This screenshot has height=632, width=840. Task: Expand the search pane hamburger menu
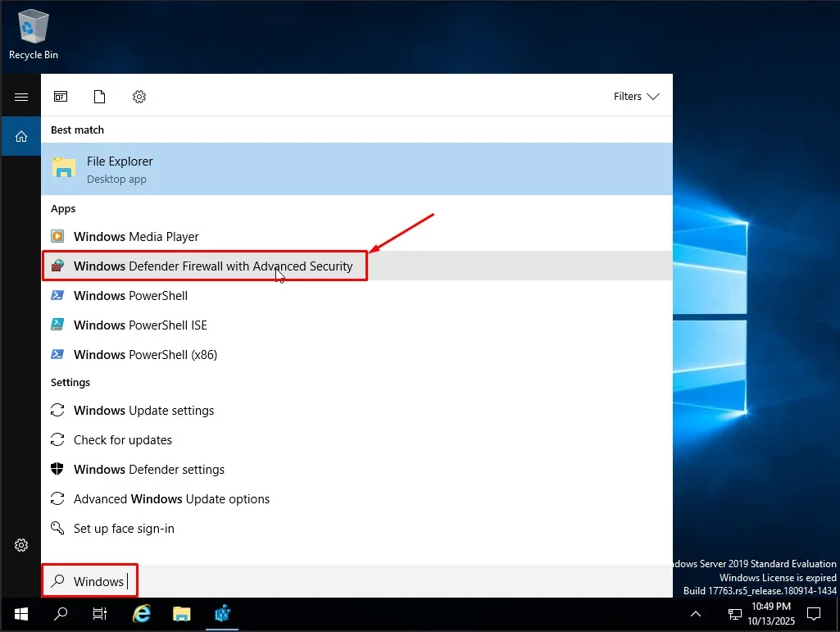click(20, 96)
